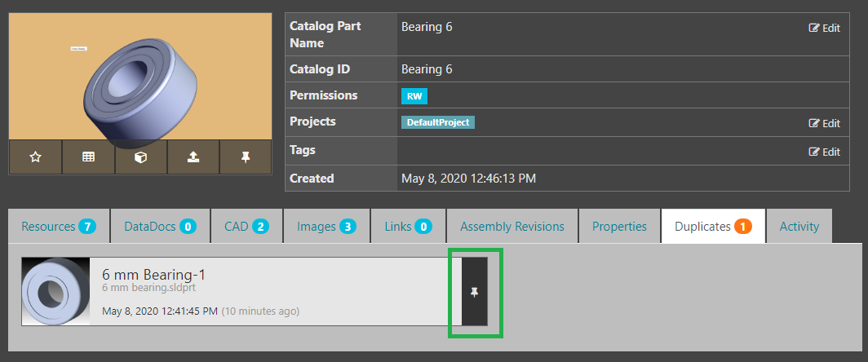The width and height of the screenshot is (868, 362).
Task: Click the star favorite icon under the preview
Action: tap(35, 157)
